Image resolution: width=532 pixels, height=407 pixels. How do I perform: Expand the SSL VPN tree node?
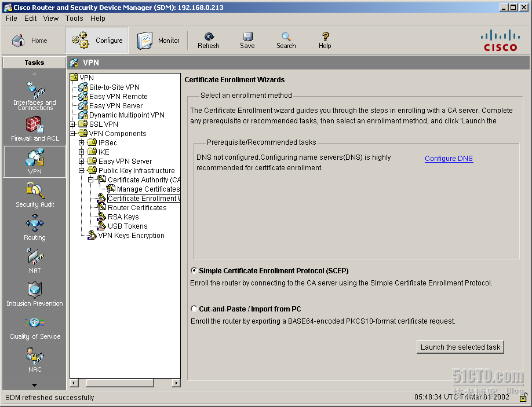point(72,124)
